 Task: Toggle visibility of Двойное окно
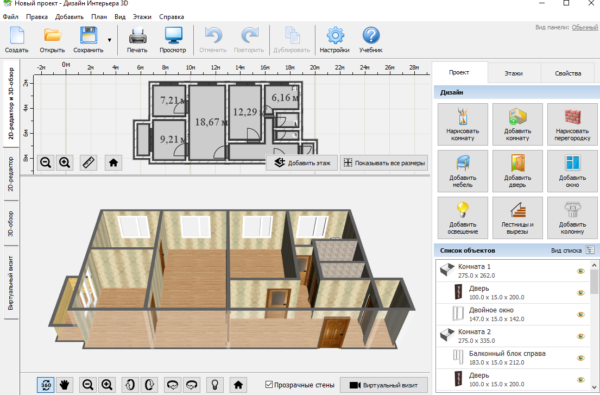pos(581,315)
